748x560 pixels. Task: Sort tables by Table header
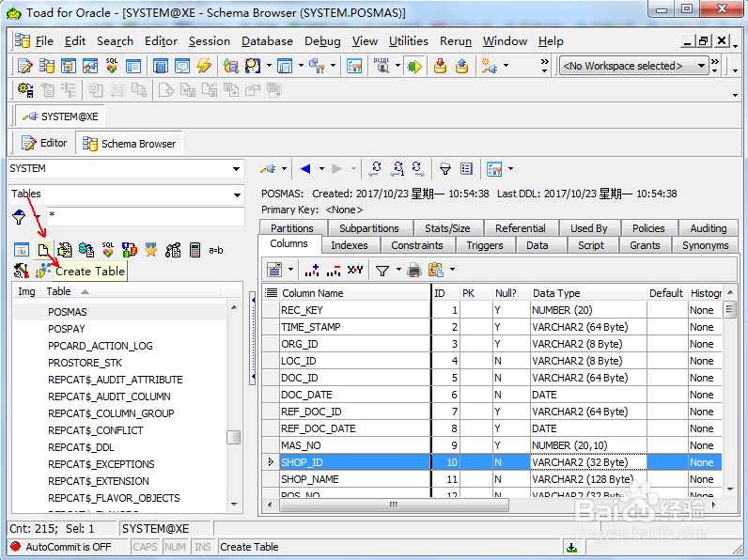coord(131,291)
